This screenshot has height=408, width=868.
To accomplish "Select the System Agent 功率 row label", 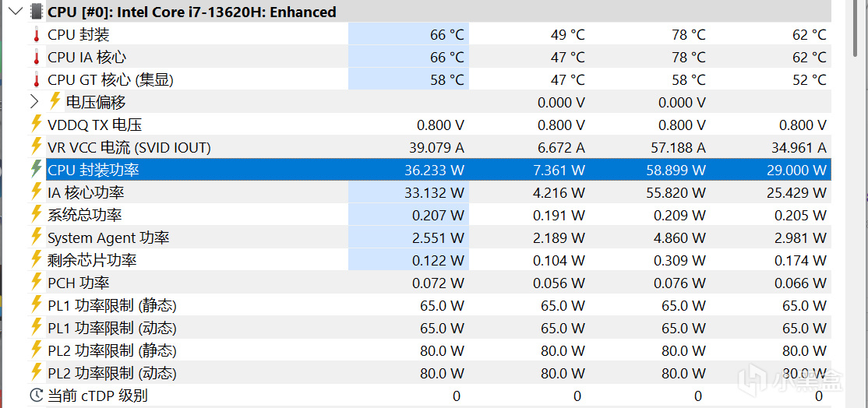I will tap(108, 237).
